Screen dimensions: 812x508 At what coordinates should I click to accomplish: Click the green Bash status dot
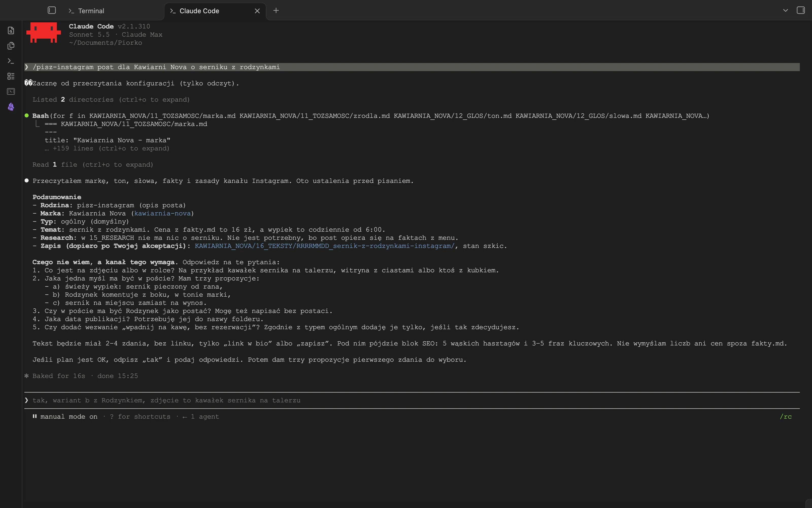tap(27, 116)
